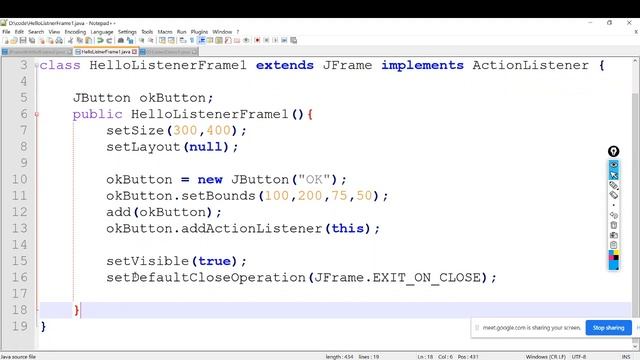This screenshot has height=360, width=640.
Task: Open the File menu
Action: [x=6, y=32]
